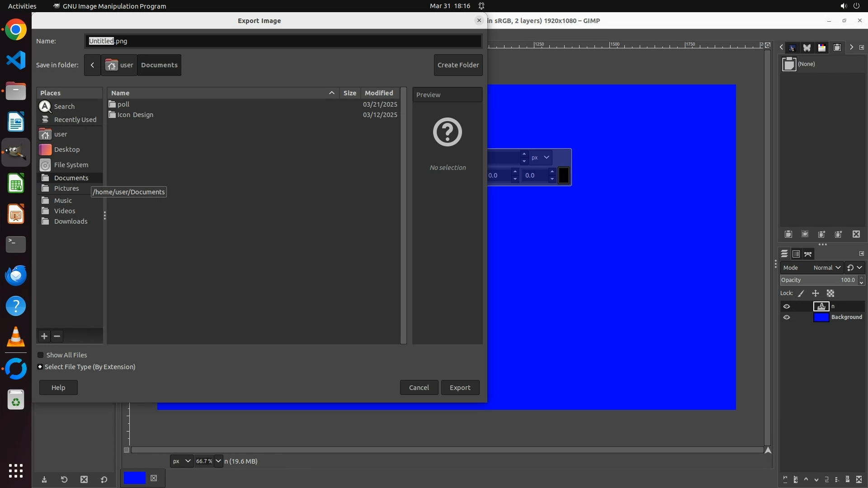This screenshot has height=488, width=868.
Task: Click the Create Folder button
Action: (x=458, y=65)
